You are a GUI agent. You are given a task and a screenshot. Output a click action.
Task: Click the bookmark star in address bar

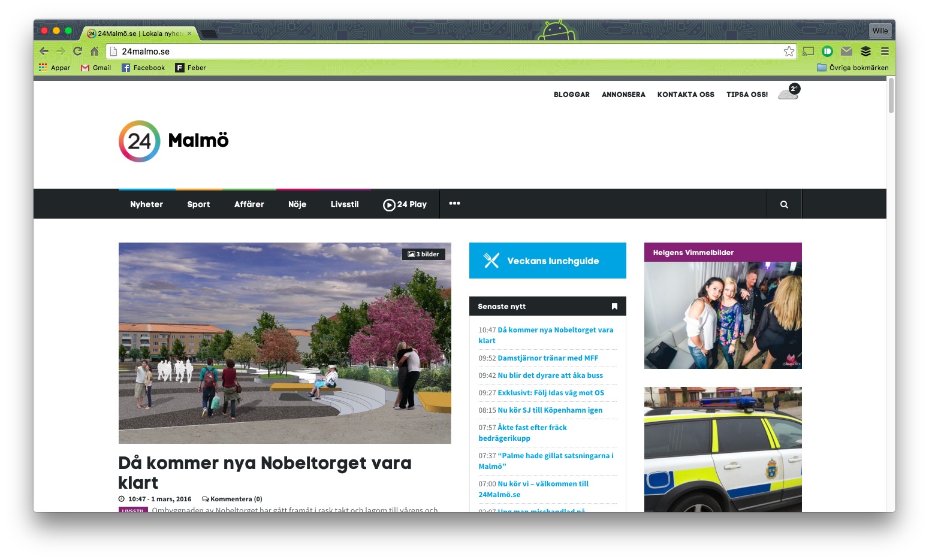789,52
